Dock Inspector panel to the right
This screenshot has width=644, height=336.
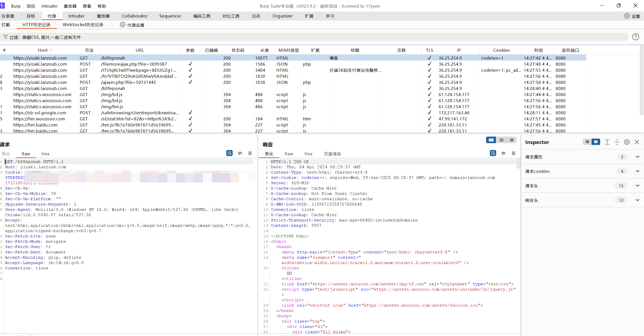(596, 142)
